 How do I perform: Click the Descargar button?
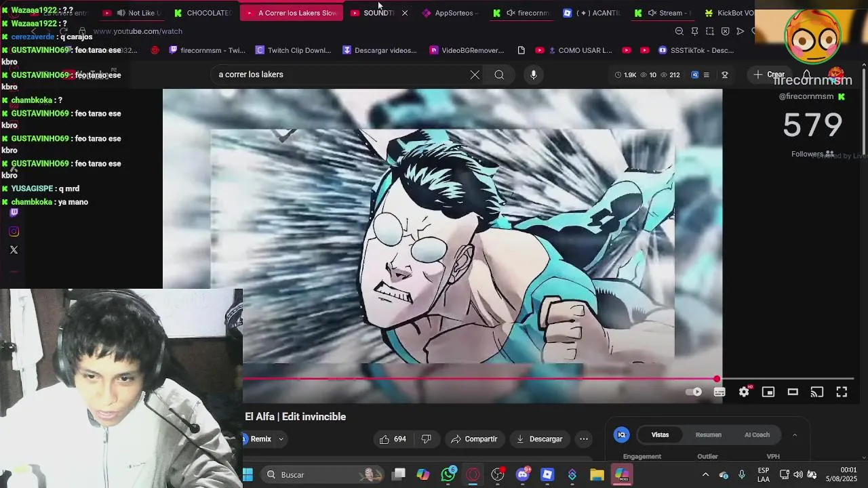[540, 439]
